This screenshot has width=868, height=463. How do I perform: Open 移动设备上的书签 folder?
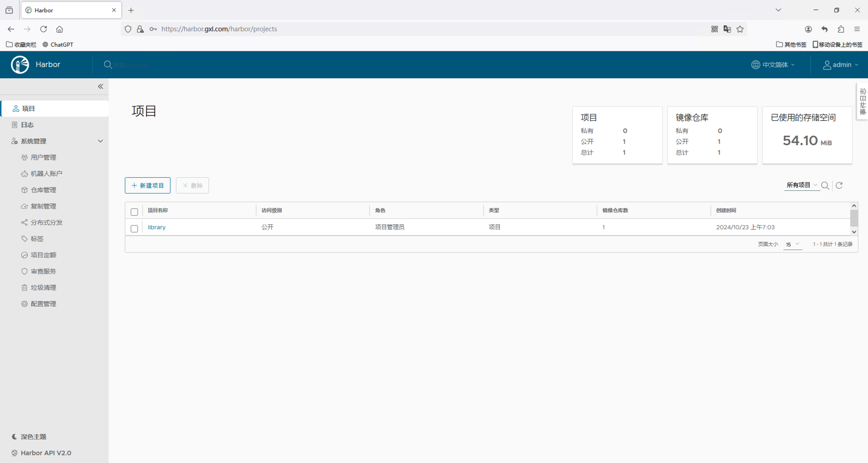(x=838, y=44)
